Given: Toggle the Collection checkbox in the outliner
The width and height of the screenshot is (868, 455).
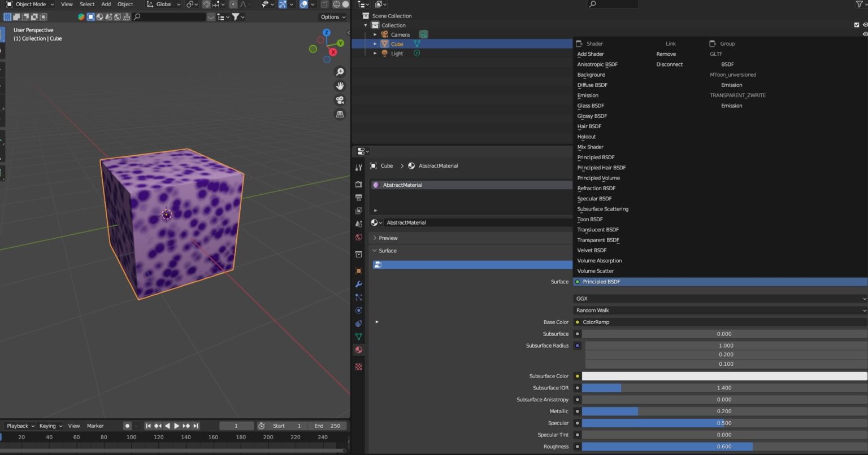Looking at the screenshot, I should tap(857, 24).
